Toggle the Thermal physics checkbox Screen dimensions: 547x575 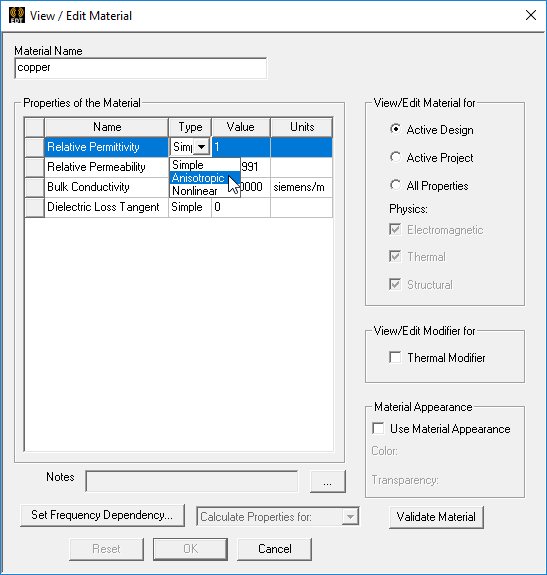click(x=395, y=256)
